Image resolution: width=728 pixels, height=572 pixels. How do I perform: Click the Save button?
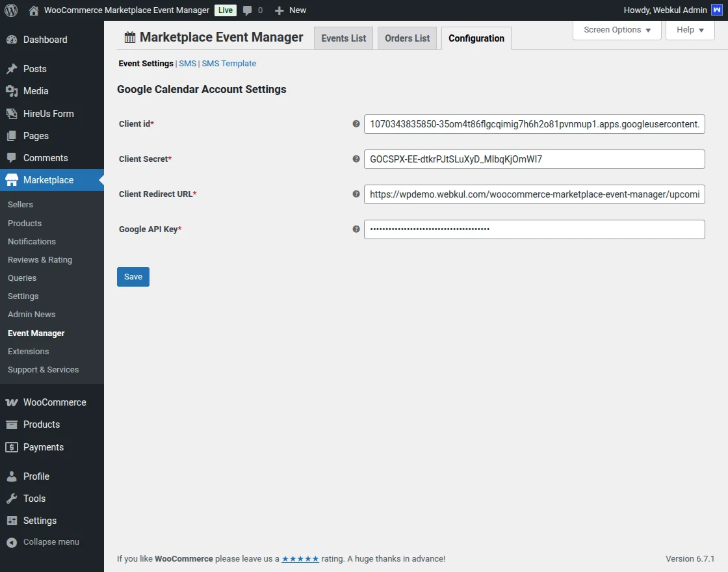[133, 276]
